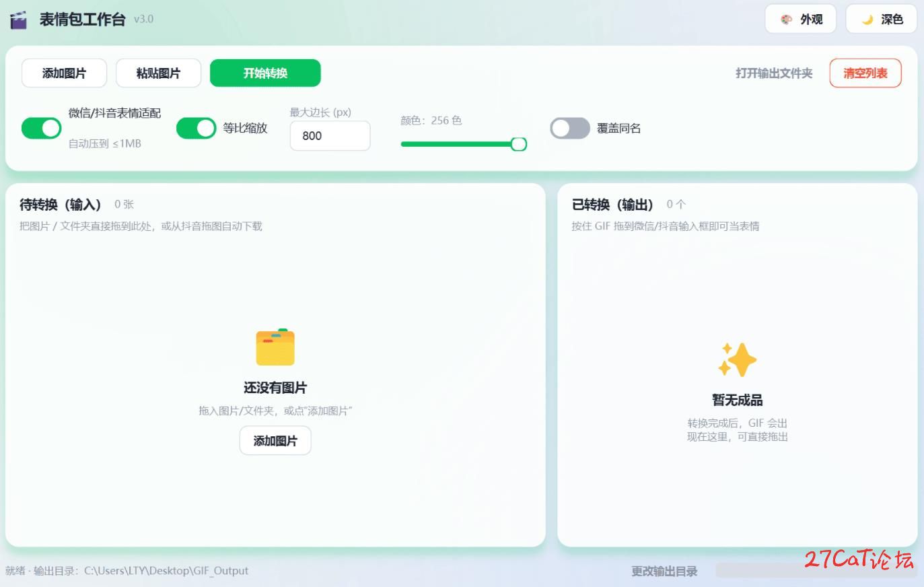
Task: Click the clapperboard app logo icon
Action: coord(19,20)
